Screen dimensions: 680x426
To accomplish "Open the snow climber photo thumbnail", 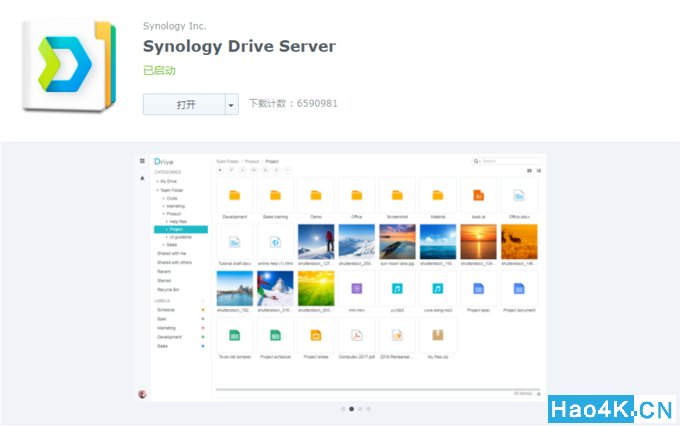I will pyautogui.click(x=316, y=242).
